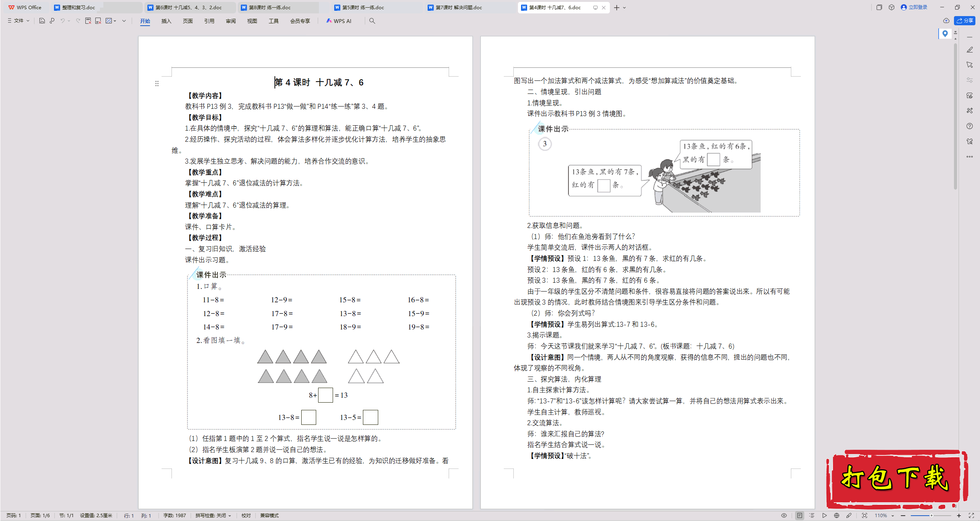Click the zoom slider handle
The width and height of the screenshot is (980, 521).
point(931,516)
